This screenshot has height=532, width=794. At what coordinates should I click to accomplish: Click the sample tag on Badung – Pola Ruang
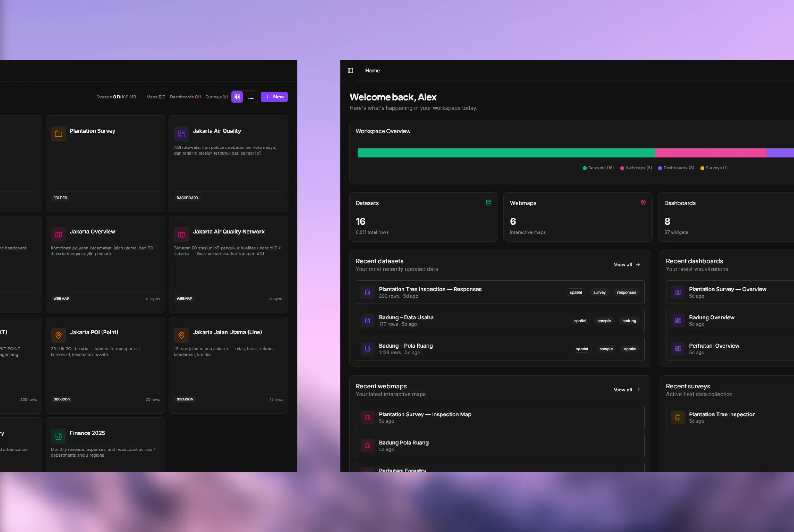pos(606,349)
